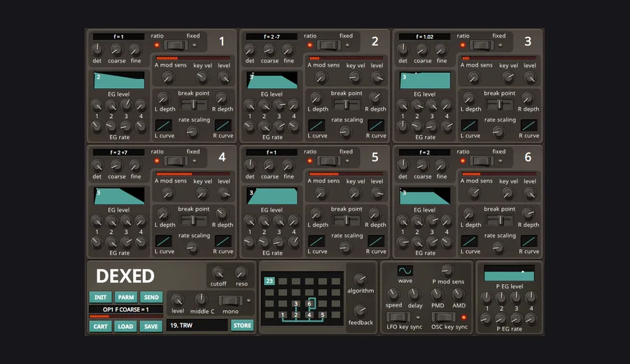Screen dimensions: 630x364
Task: Click the feedback knob
Action: tap(360, 311)
